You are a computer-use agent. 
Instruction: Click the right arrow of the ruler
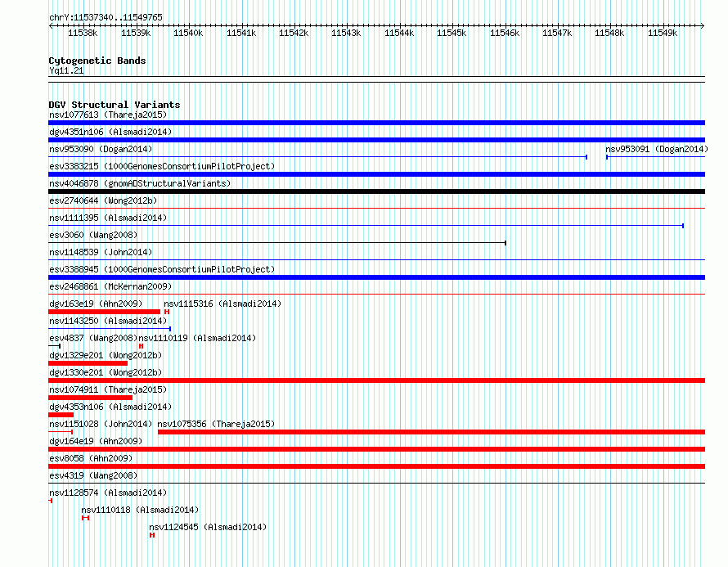[703, 25]
